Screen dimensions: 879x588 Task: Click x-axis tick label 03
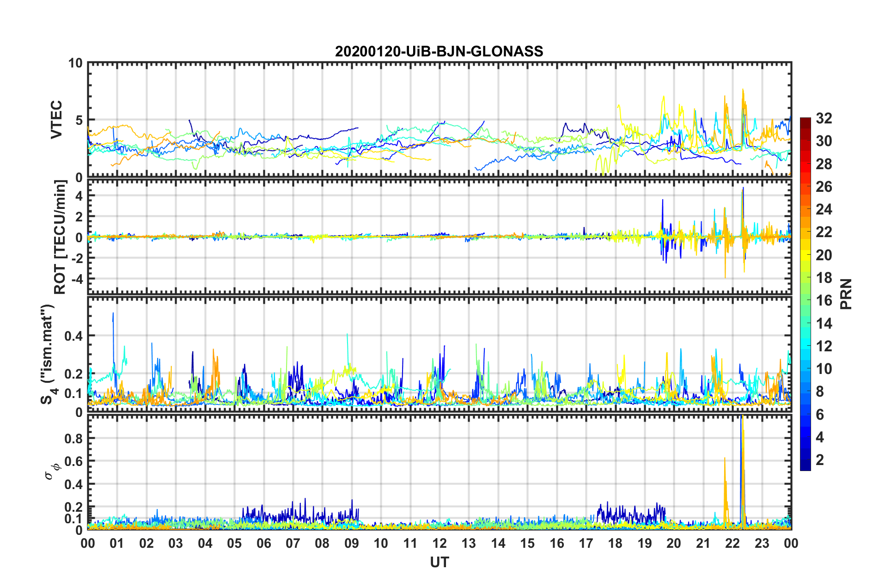click(x=176, y=543)
